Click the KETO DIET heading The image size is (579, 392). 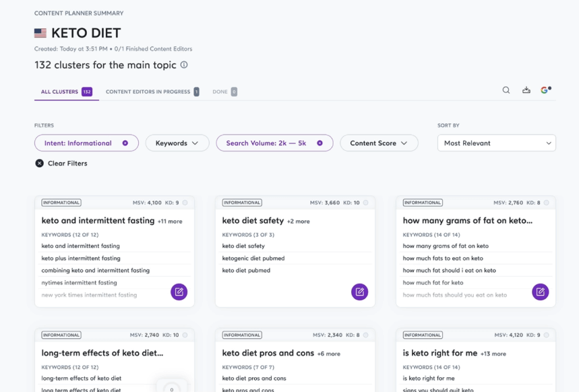pos(86,33)
